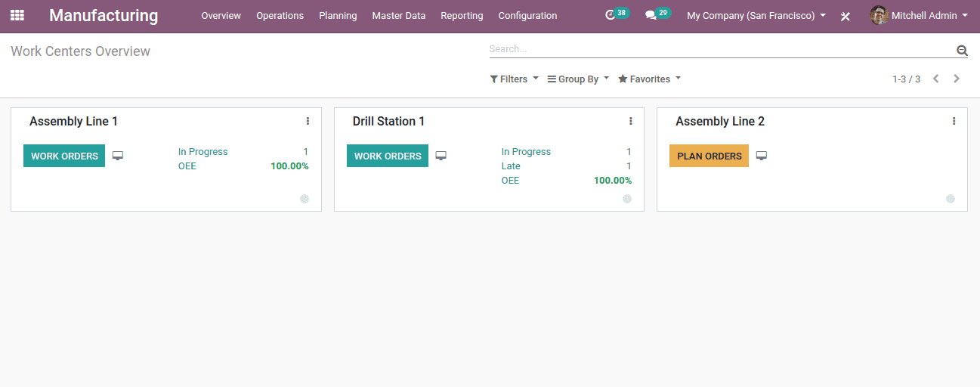Screen dimensions: 980x387
Task: Focus the Search input field
Action: click(722, 49)
